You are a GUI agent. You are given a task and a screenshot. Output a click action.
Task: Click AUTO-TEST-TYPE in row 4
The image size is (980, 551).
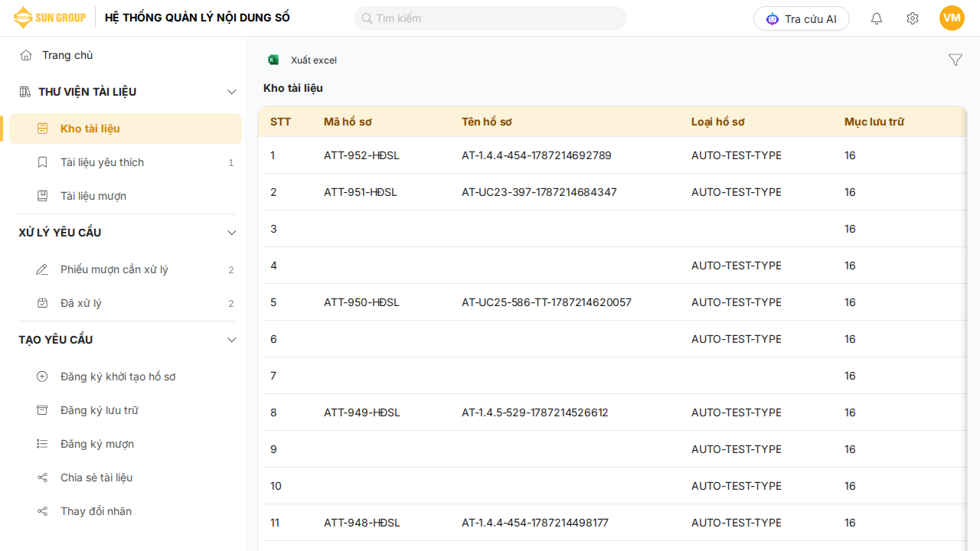click(x=737, y=266)
